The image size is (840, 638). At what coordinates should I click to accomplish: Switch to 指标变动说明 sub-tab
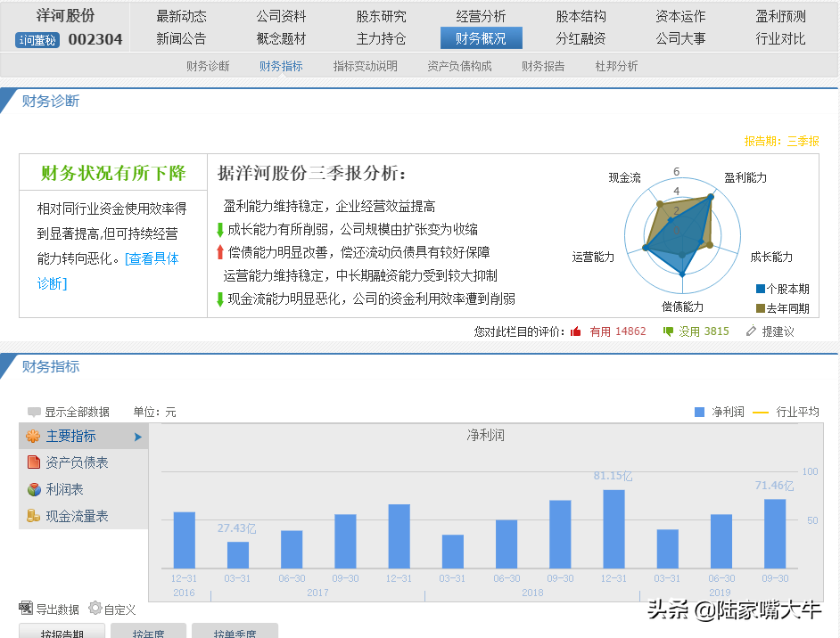click(x=366, y=66)
